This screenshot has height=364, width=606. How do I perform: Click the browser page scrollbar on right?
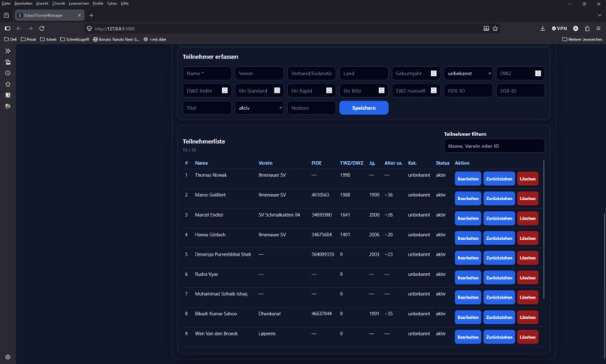tap(604, 284)
